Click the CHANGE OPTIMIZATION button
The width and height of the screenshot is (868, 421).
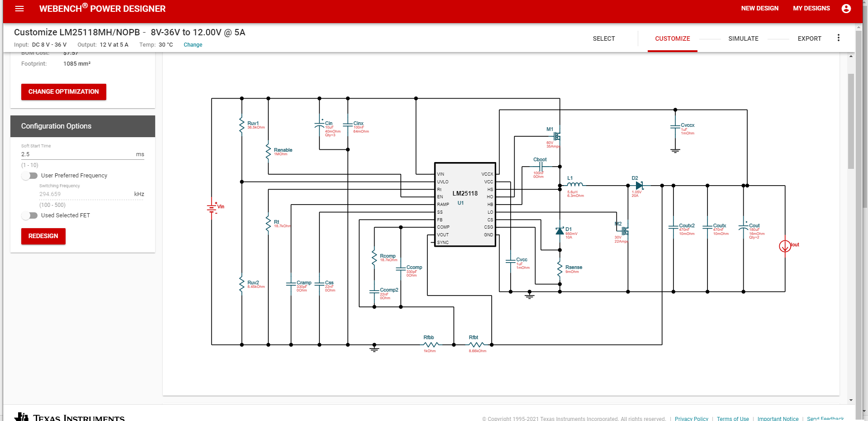tap(64, 92)
